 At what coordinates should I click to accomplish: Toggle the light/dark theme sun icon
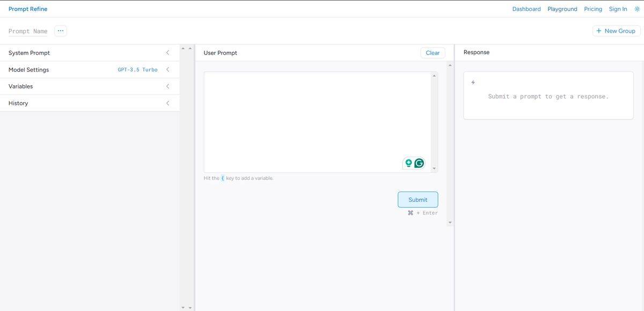[x=637, y=9]
